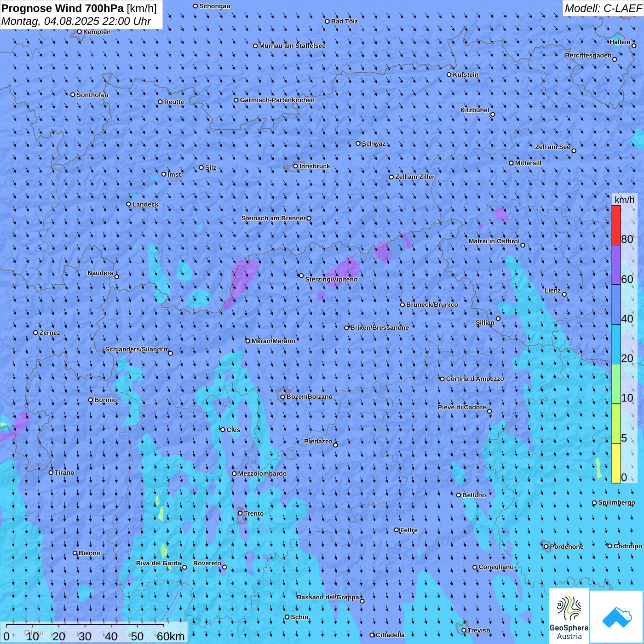644x644 pixels.
Task: Click the Cles town label
Action: pyautogui.click(x=233, y=430)
